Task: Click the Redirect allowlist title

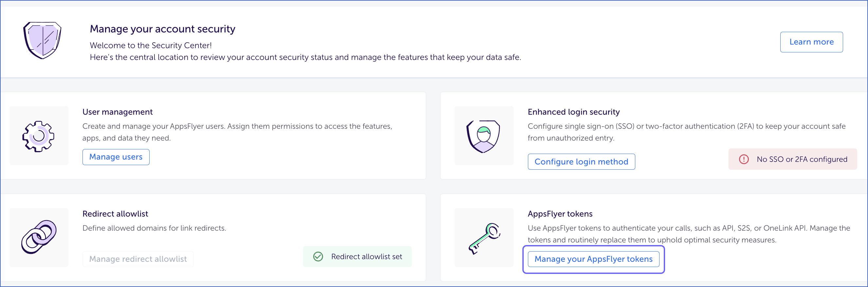Action: [x=115, y=214]
